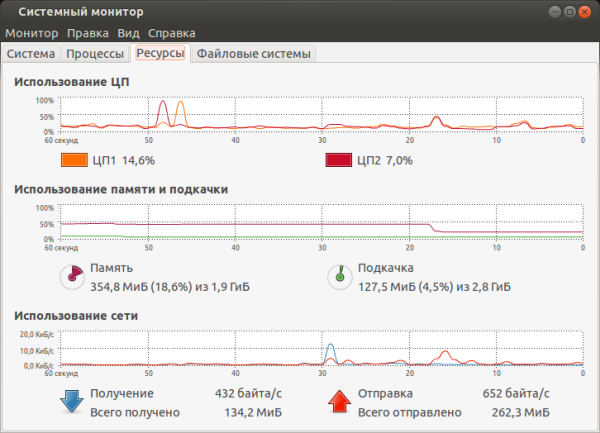Viewport: 600px width, 433px height.
Task: Click the 262,3 МиБ total sent value
Action: (x=520, y=412)
